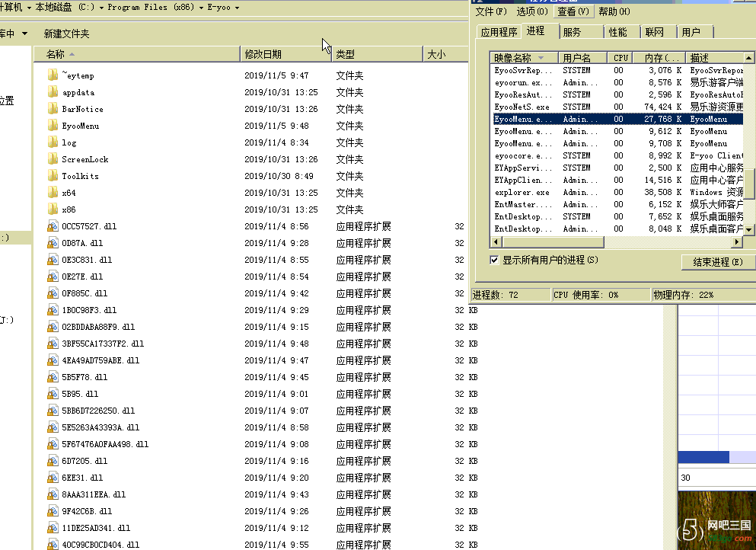Image resolution: width=756 pixels, height=550 pixels.
Task: Open the 文件(F) menu in Task Manager
Action: pyautogui.click(x=491, y=11)
